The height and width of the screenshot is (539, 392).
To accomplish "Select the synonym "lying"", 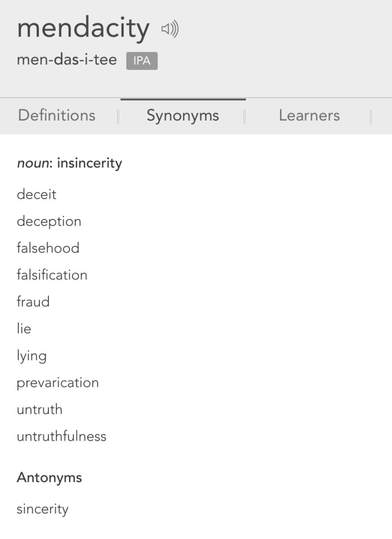I will [32, 356].
